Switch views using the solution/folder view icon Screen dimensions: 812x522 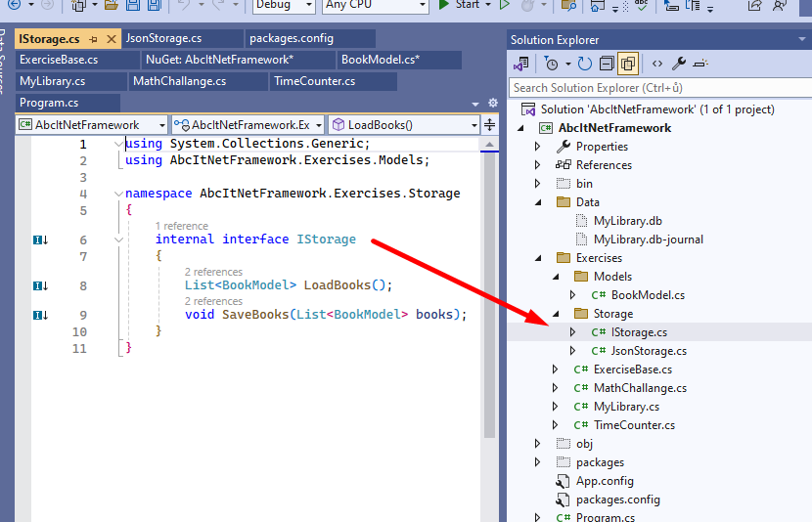(x=521, y=64)
